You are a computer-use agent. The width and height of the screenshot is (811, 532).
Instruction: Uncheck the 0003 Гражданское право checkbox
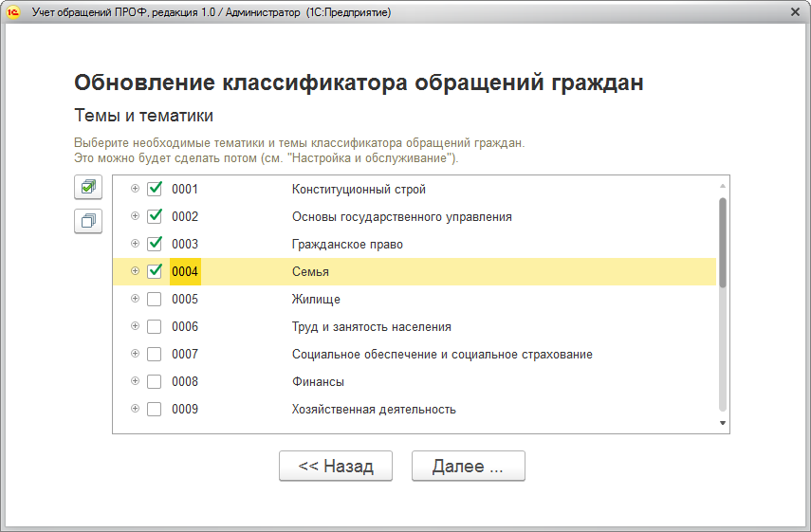[155, 244]
